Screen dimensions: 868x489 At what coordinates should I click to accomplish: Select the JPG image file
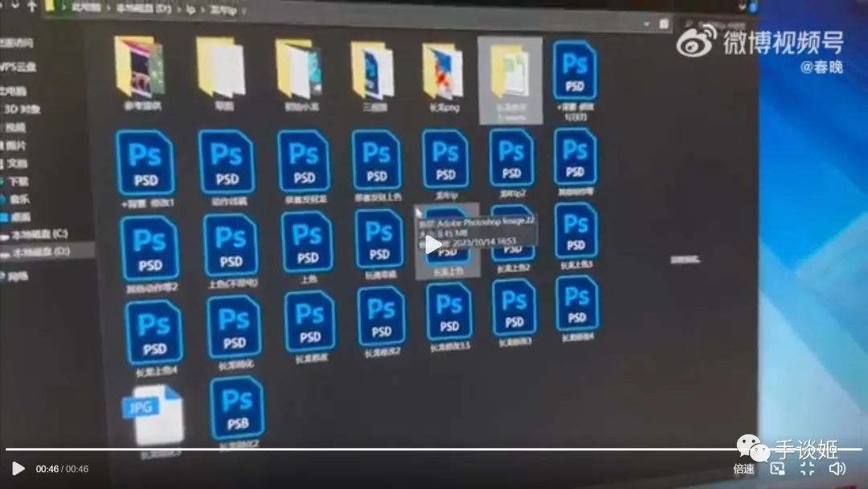[x=154, y=422]
